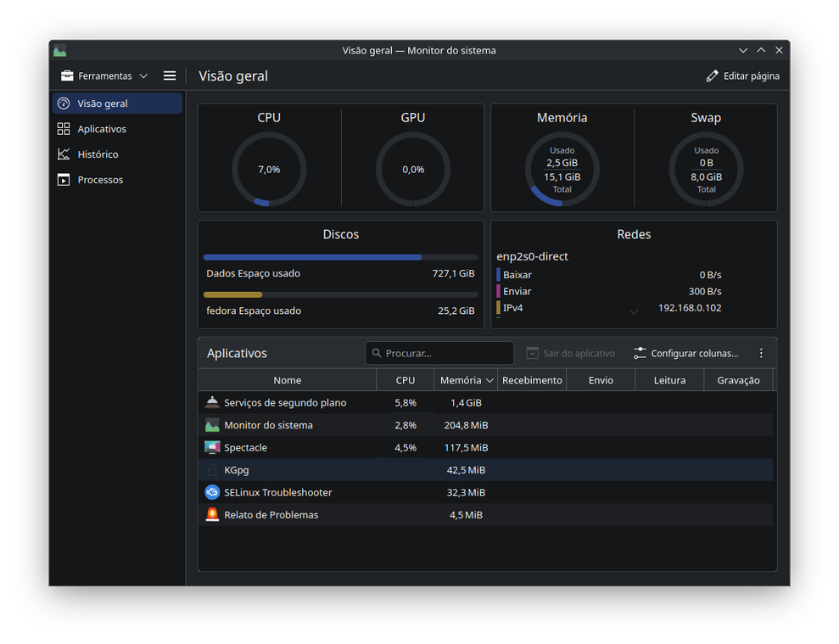839x644 pixels.
Task: Maximize the Monitor do sistema window
Action: [x=761, y=50]
